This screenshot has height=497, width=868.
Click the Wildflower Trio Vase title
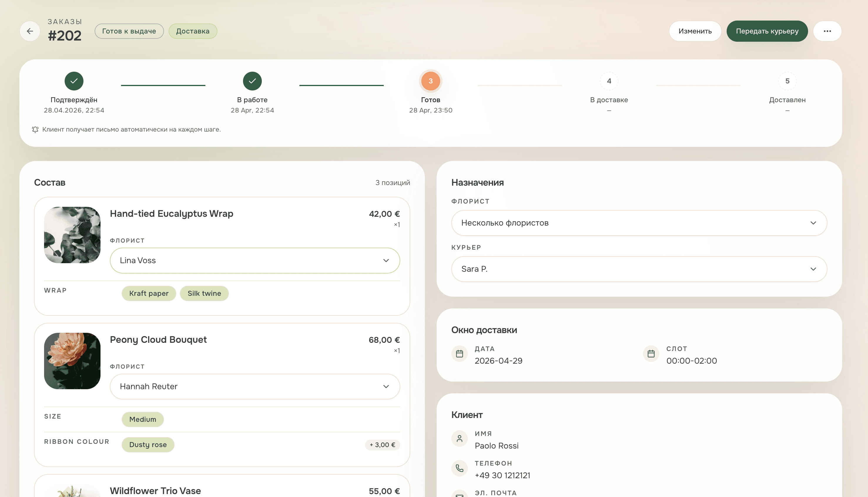[155, 491]
